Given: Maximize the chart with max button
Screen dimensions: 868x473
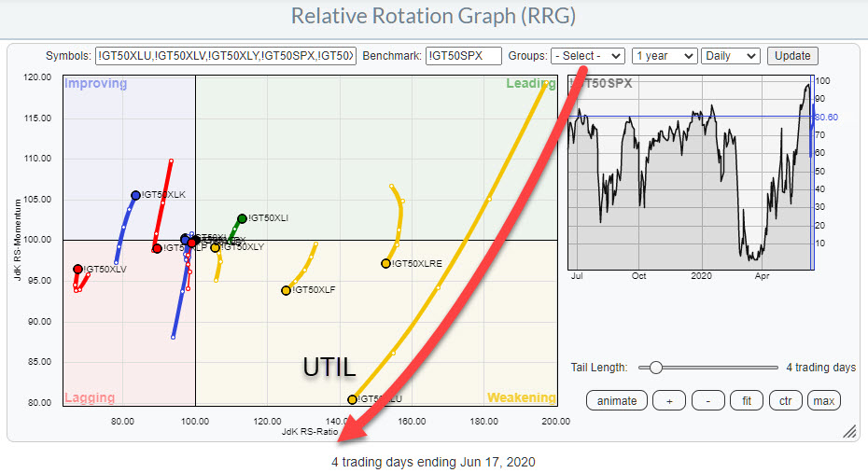Looking at the screenshot, I should coord(824,400).
